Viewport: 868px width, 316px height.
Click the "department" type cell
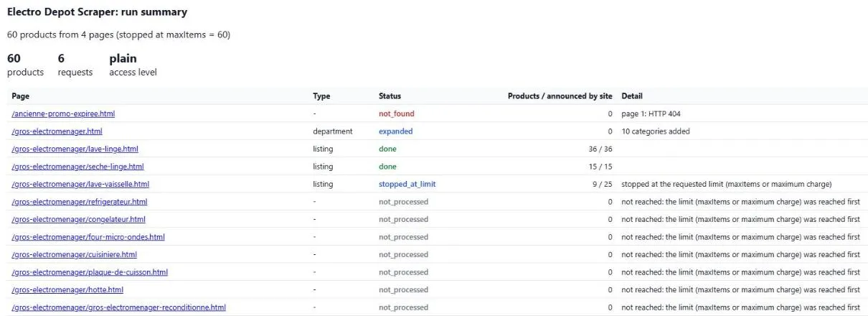point(333,131)
